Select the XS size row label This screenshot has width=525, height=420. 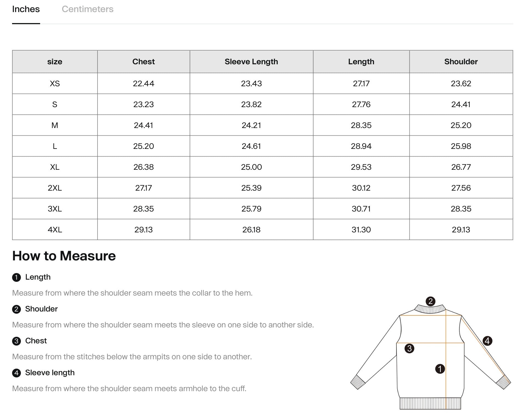[55, 84]
